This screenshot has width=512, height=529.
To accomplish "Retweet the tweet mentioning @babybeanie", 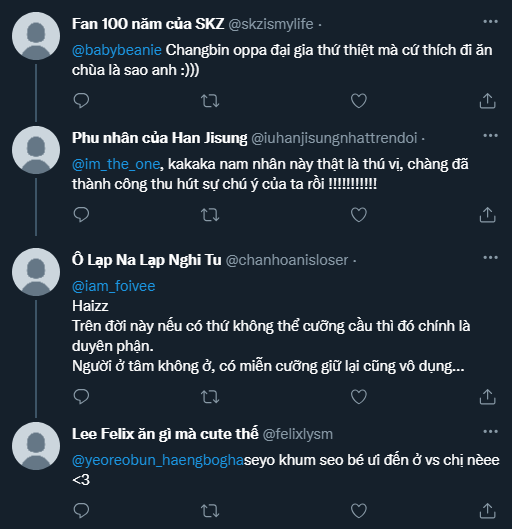I will coord(210,101).
